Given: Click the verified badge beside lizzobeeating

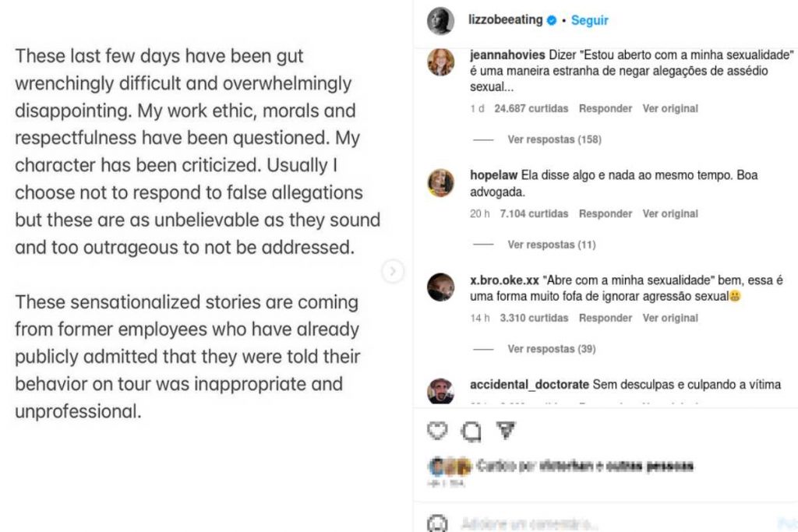Looking at the screenshot, I should point(552,20).
